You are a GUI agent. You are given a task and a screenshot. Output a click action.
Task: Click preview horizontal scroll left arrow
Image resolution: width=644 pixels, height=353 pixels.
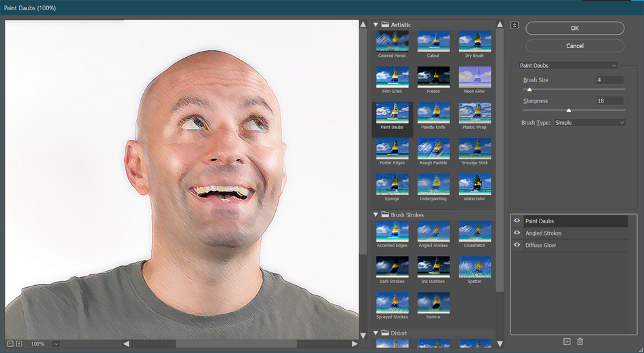coord(125,343)
